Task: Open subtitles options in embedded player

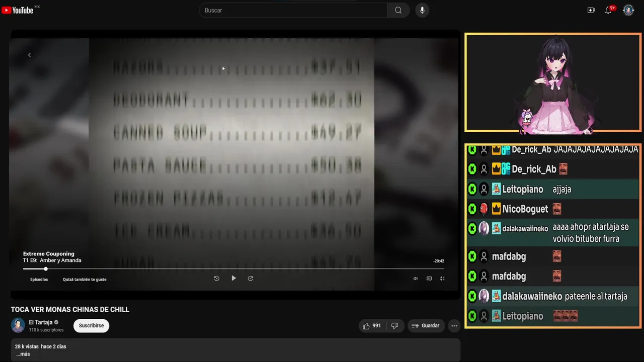Action: [x=429, y=279]
